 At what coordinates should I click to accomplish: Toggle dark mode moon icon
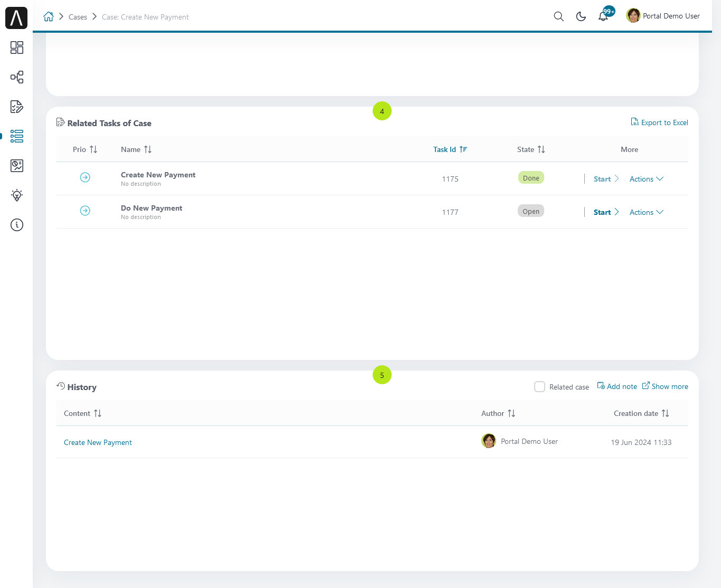[x=581, y=16]
